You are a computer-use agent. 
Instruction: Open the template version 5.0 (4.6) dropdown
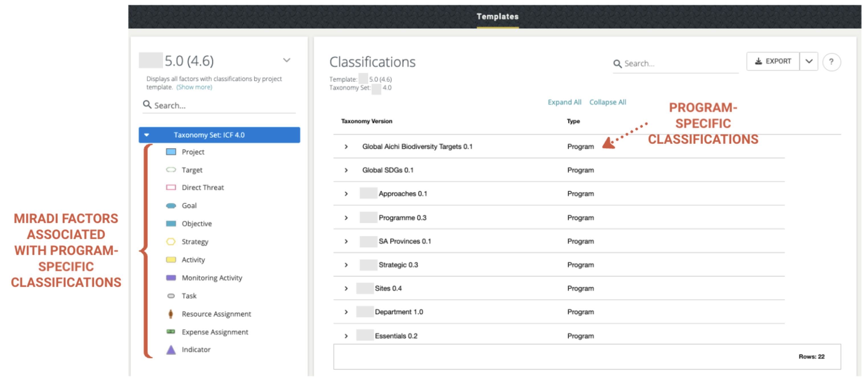[x=286, y=61]
